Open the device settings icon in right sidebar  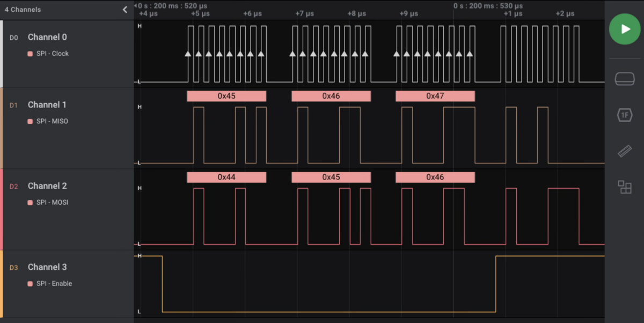click(625, 79)
